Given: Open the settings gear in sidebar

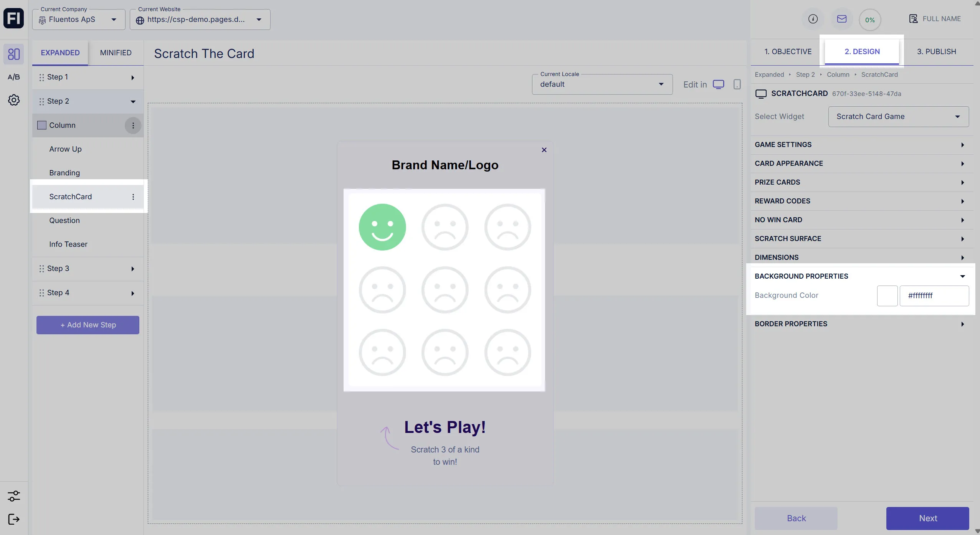Looking at the screenshot, I should click(x=14, y=100).
